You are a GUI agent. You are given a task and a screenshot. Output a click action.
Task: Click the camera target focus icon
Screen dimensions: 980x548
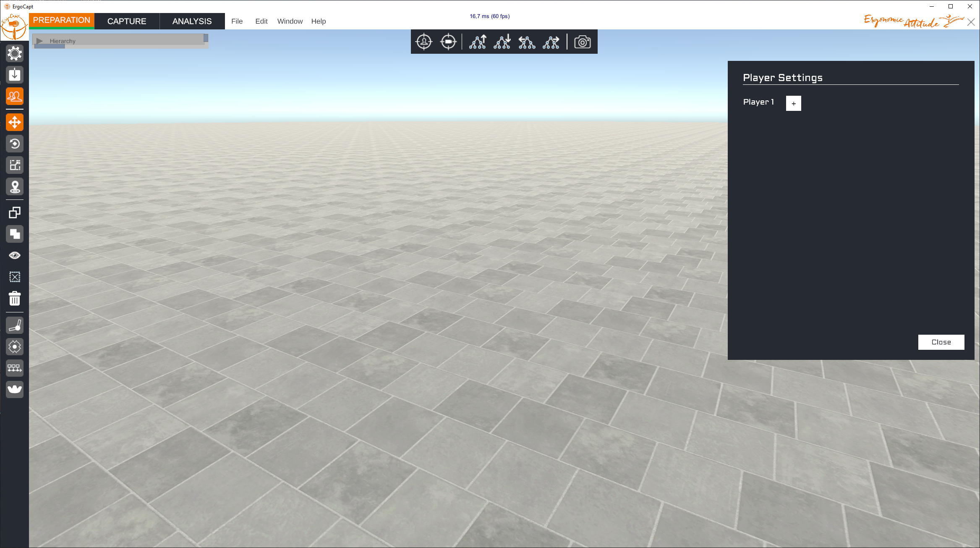[448, 42]
